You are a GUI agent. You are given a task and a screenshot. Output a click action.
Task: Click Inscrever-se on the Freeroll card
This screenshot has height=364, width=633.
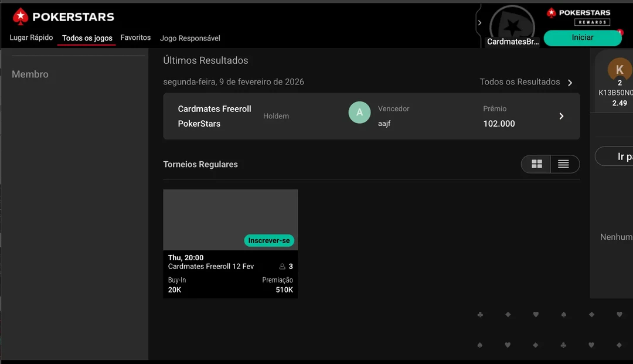pos(268,240)
